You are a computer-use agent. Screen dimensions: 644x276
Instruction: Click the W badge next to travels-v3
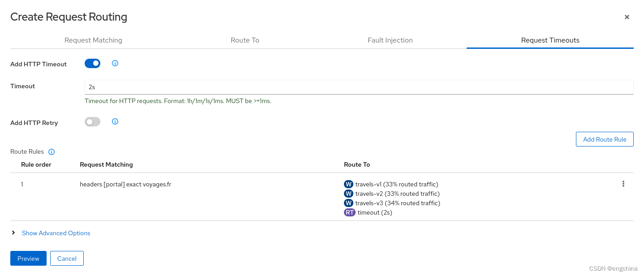click(x=348, y=203)
